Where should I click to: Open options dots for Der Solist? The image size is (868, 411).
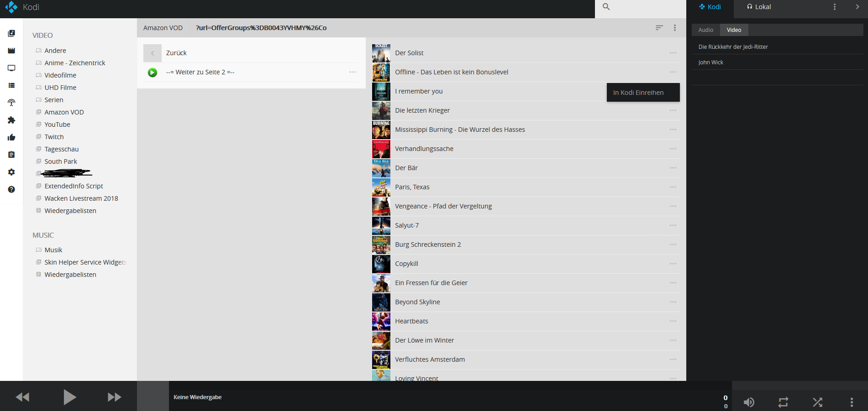coord(673,53)
